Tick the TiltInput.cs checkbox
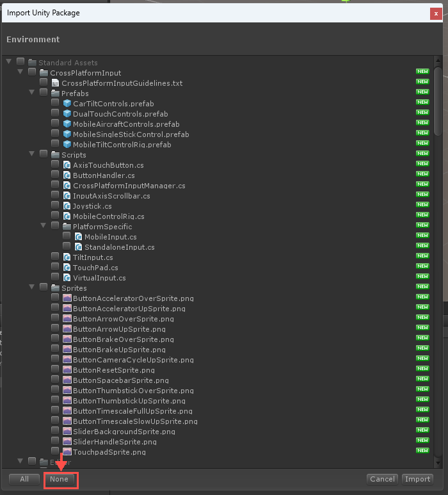Viewport: 448px width, 495px height. tap(55, 256)
